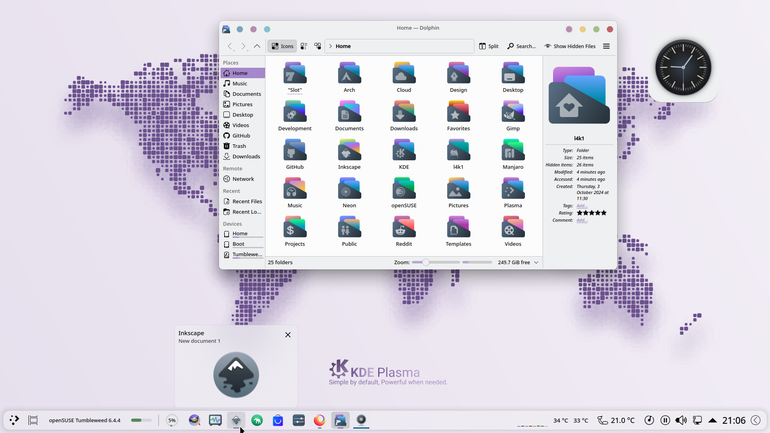The image size is (770, 433).
Task: Open GitHub in the Places panel
Action: pyautogui.click(x=243, y=135)
